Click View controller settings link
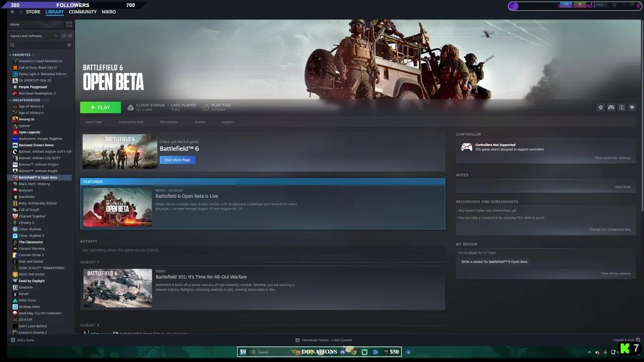The height and width of the screenshot is (362, 644). click(612, 158)
